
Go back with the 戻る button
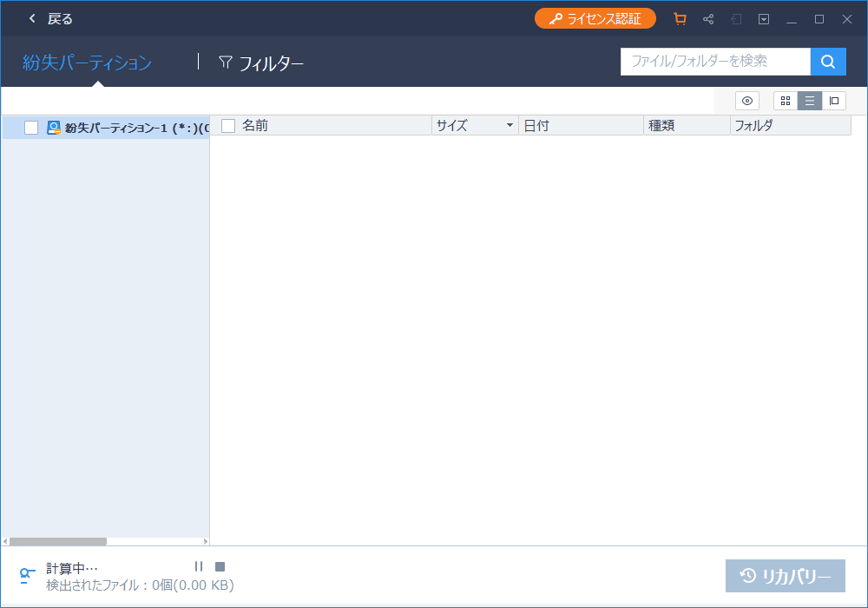click(x=50, y=19)
